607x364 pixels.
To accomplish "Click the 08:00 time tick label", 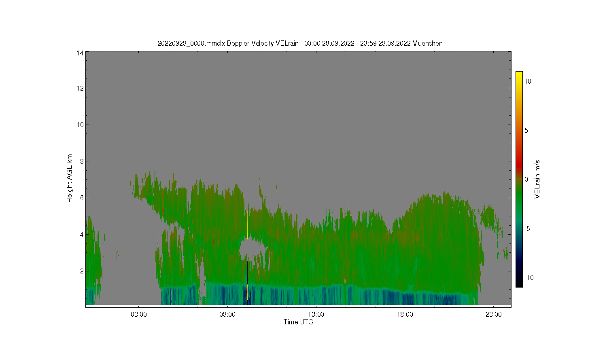I will pyautogui.click(x=227, y=315).
